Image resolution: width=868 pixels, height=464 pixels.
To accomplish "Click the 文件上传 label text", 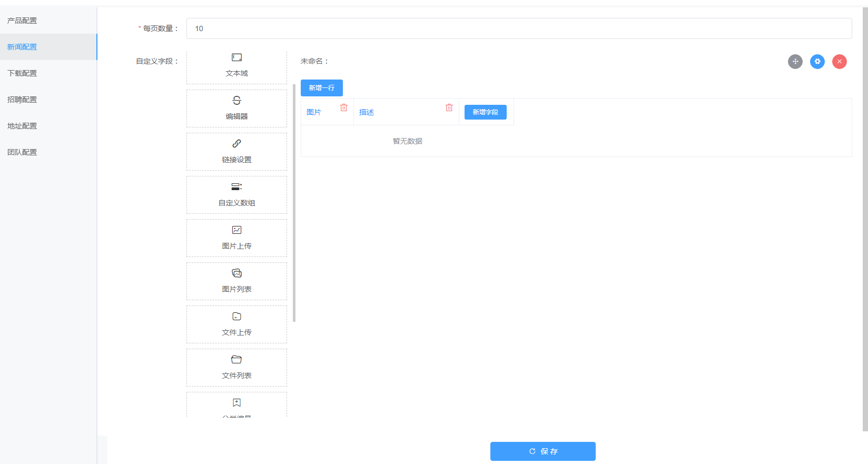I will pyautogui.click(x=236, y=332).
